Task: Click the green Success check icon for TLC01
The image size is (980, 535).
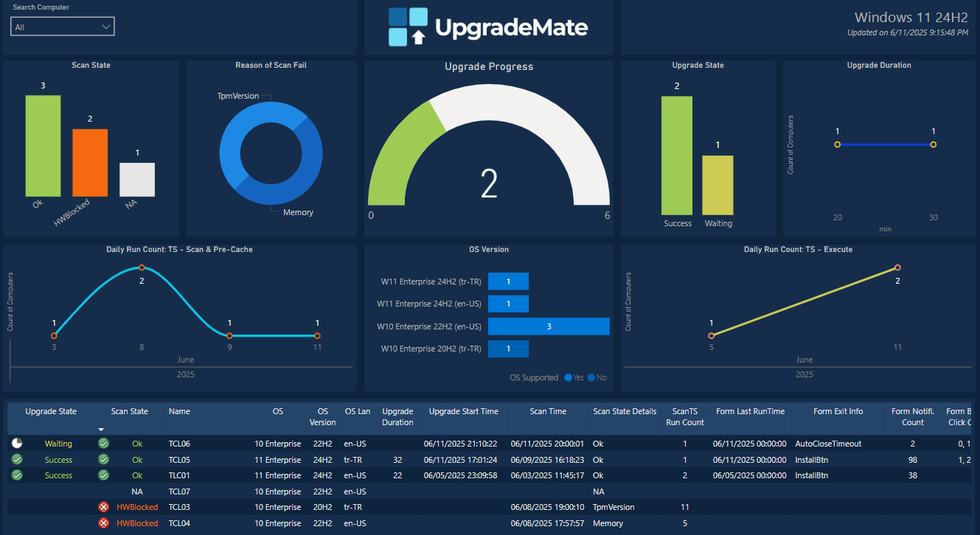Action: coord(16,475)
